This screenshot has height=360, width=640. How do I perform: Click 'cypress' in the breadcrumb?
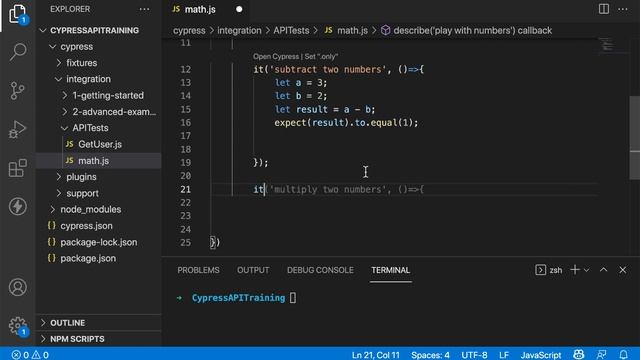(x=189, y=31)
